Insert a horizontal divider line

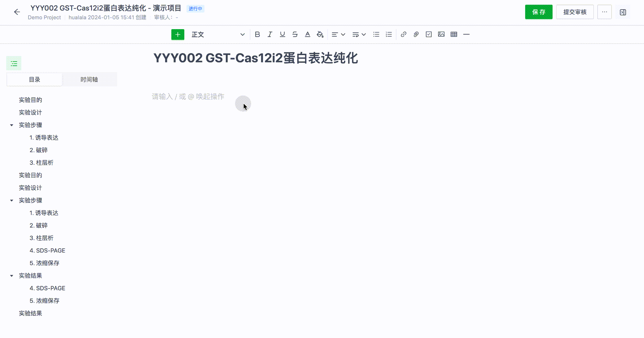pyautogui.click(x=466, y=34)
